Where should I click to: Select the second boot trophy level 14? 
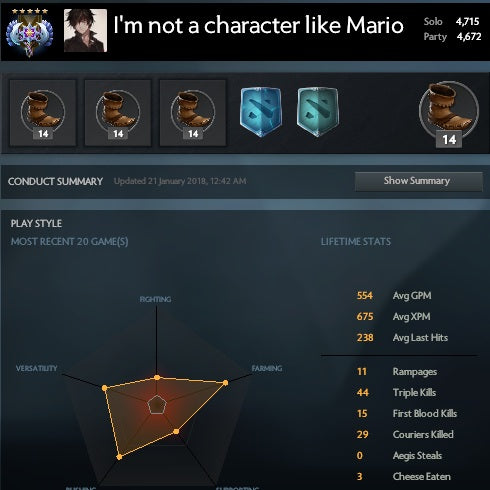pos(118,113)
